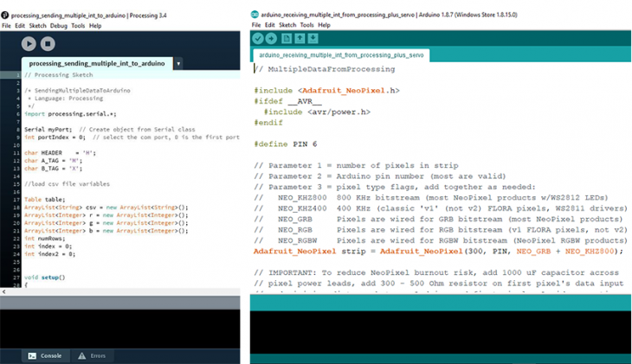This screenshot has width=632, height=364.
Task: Switch to the Console tab in Processing
Action: click(x=44, y=355)
